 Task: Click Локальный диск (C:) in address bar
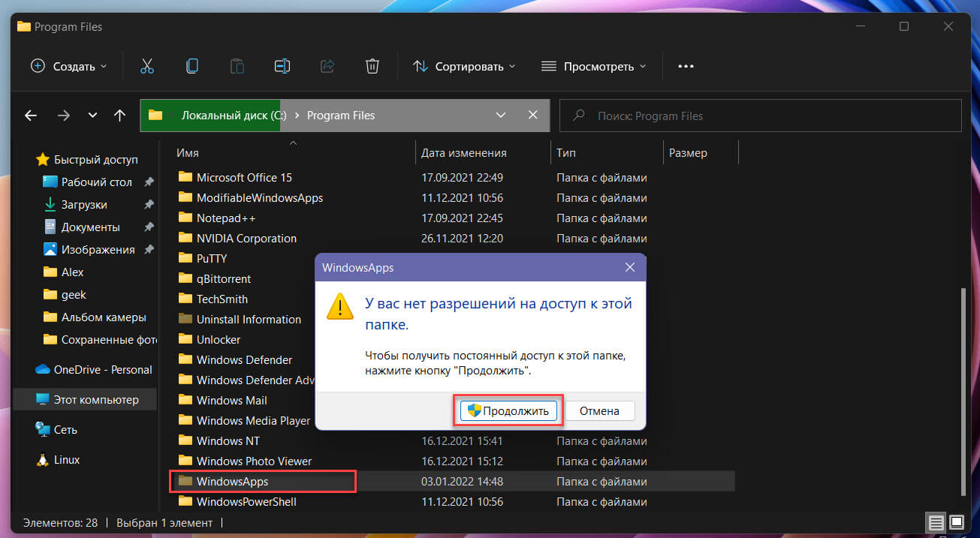[234, 116]
